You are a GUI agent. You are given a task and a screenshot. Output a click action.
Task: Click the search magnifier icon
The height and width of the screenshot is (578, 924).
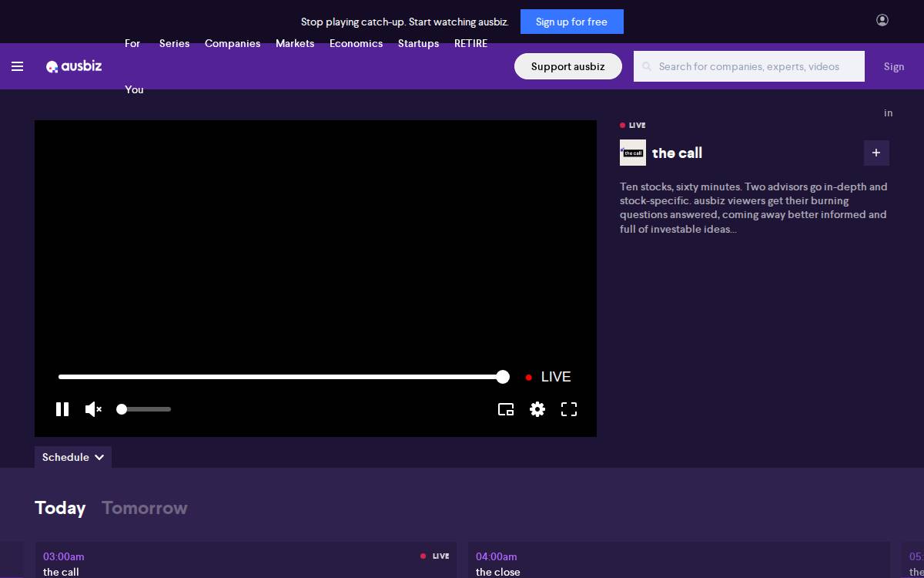click(647, 66)
